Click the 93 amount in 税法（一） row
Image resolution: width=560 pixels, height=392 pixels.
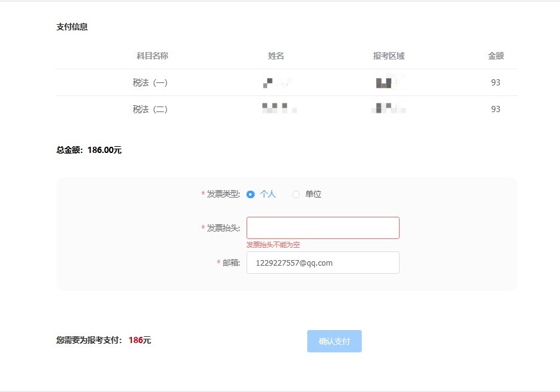pyautogui.click(x=496, y=82)
